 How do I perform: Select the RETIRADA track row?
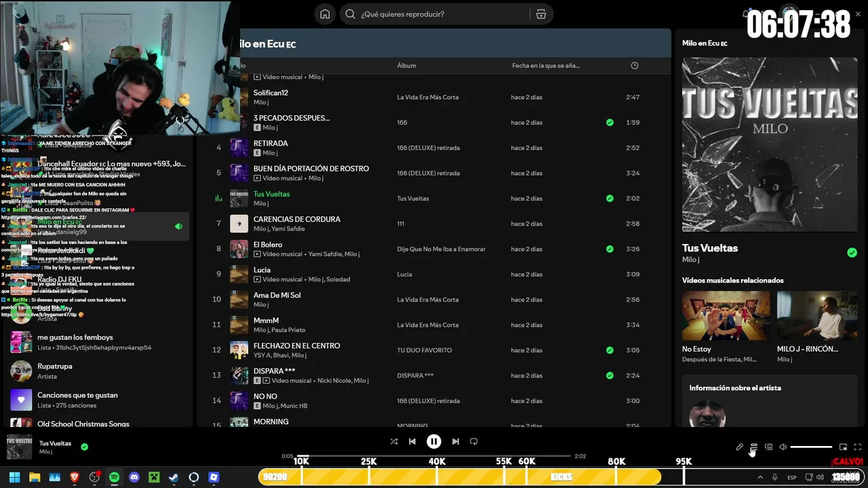point(434,148)
